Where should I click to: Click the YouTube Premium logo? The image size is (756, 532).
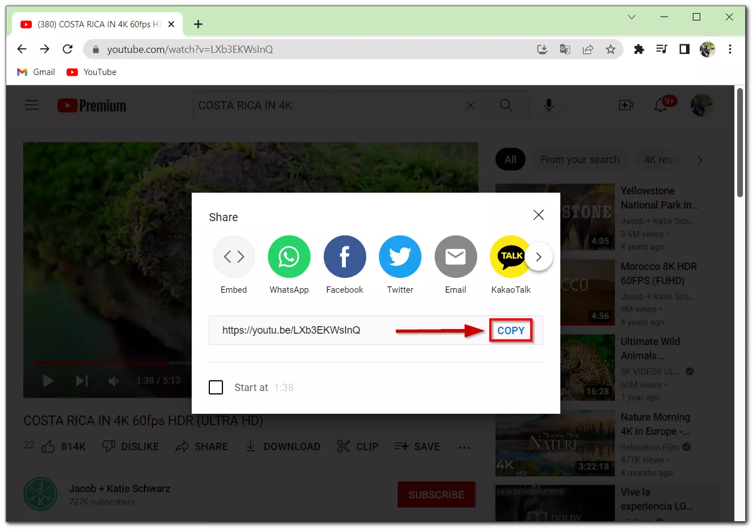tap(92, 106)
